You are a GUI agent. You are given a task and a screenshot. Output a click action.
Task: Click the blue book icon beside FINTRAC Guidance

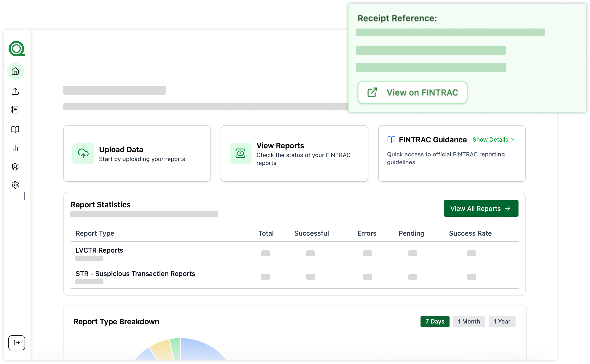(x=391, y=140)
